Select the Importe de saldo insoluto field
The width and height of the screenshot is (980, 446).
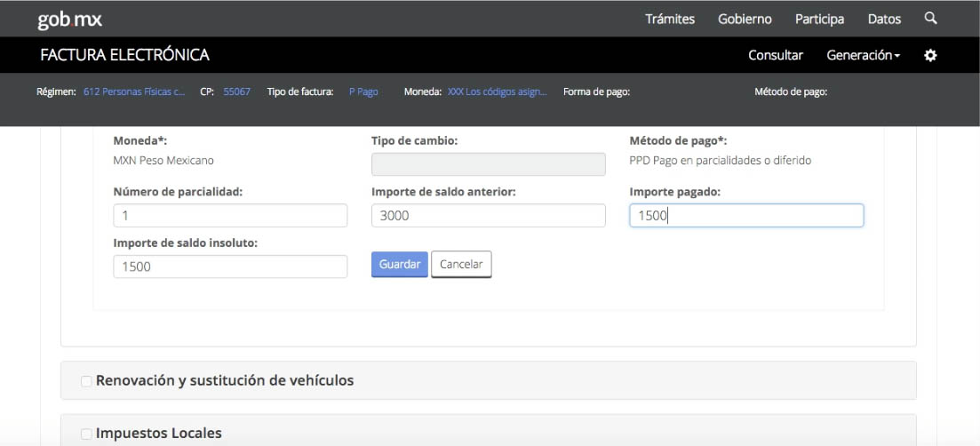coord(230,267)
